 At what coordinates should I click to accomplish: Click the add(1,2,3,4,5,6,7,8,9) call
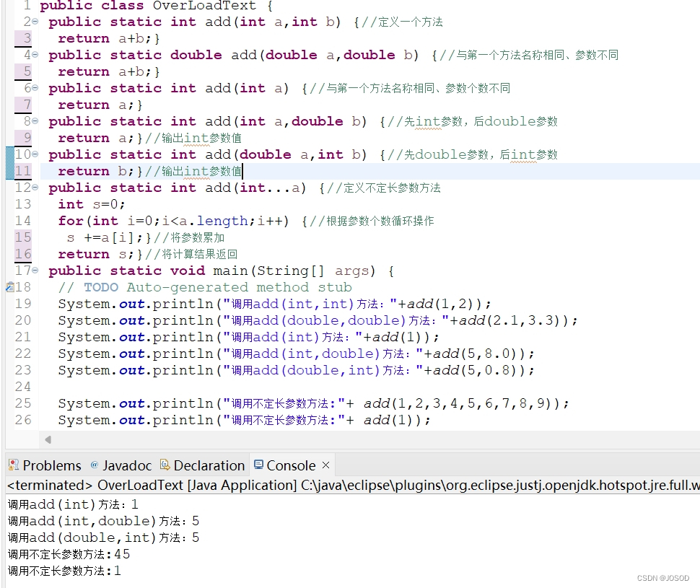pyautogui.click(x=462, y=403)
